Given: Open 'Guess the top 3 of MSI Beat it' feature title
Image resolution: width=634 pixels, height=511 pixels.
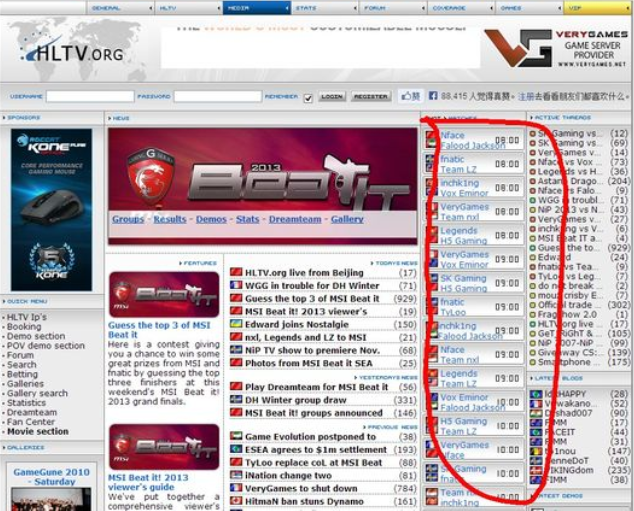Looking at the screenshot, I should pos(159,330).
